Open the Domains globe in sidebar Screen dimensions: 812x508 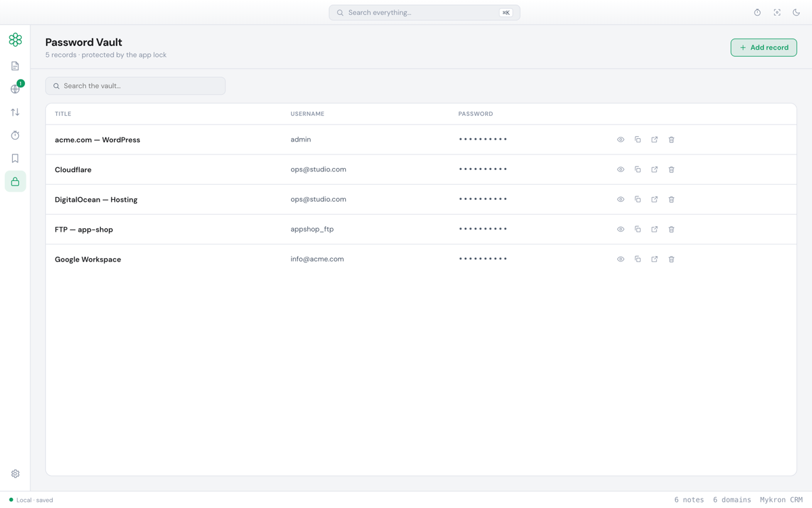tap(15, 89)
